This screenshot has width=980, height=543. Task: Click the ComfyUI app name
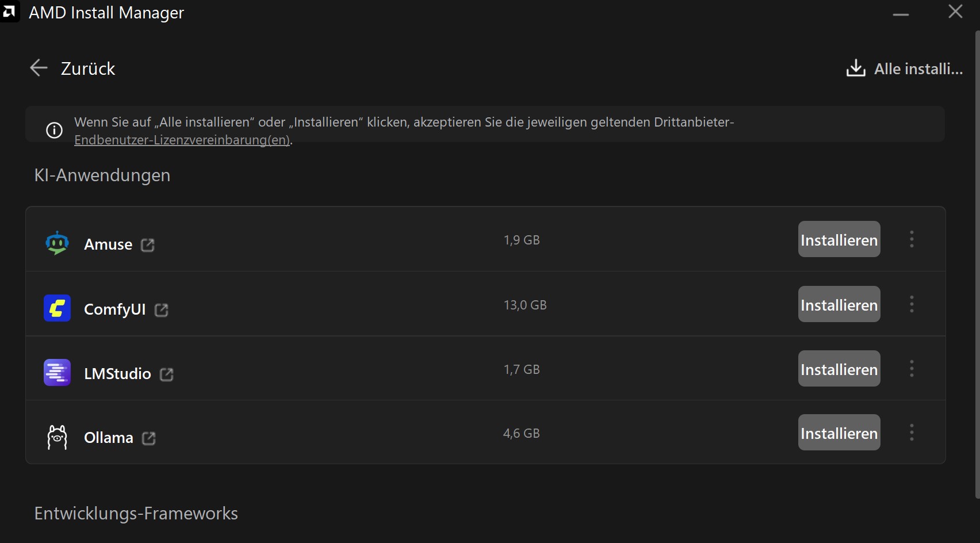click(x=115, y=309)
